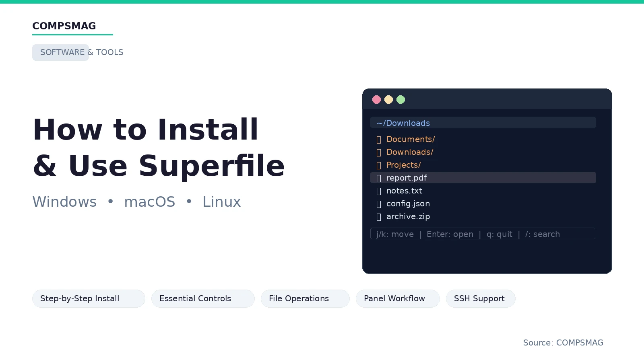This screenshot has width=644, height=362.
Task: Click the file icon beside report.pdf
Action: click(379, 178)
